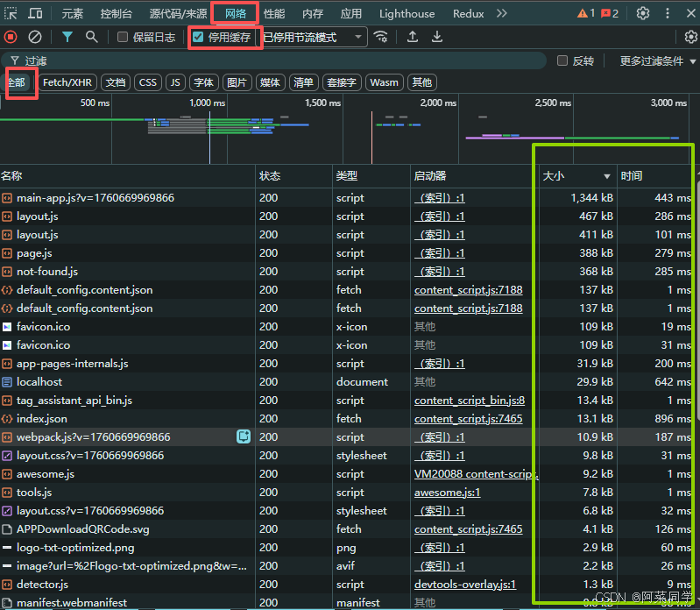Open network conditions wifi icon
This screenshot has width=700, height=610.
pos(381,37)
